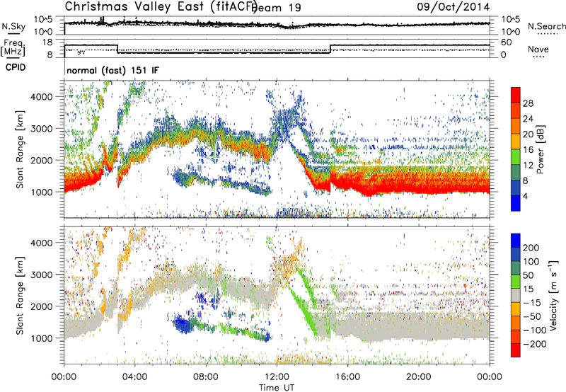
Task: Click the 10^0 tick beside N.Search label
Action: (x=510, y=32)
